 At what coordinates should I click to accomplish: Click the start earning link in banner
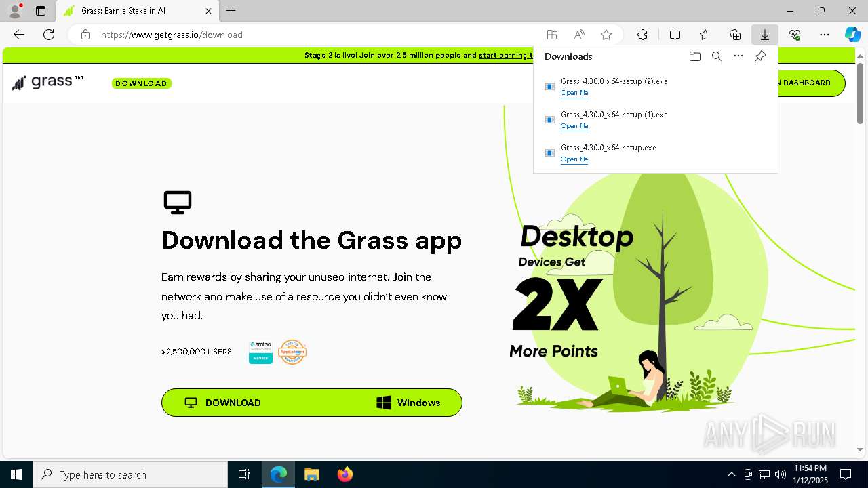click(x=505, y=56)
